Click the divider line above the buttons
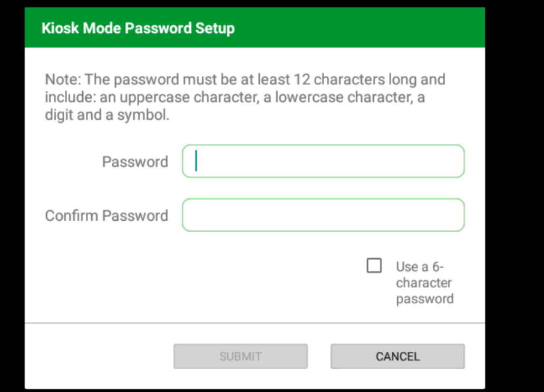 pyautogui.click(x=255, y=322)
